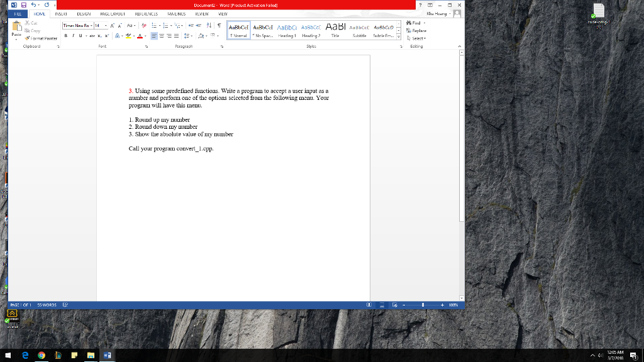Open the Styles gallery More arrow
644x362 pixels.
click(x=399, y=36)
